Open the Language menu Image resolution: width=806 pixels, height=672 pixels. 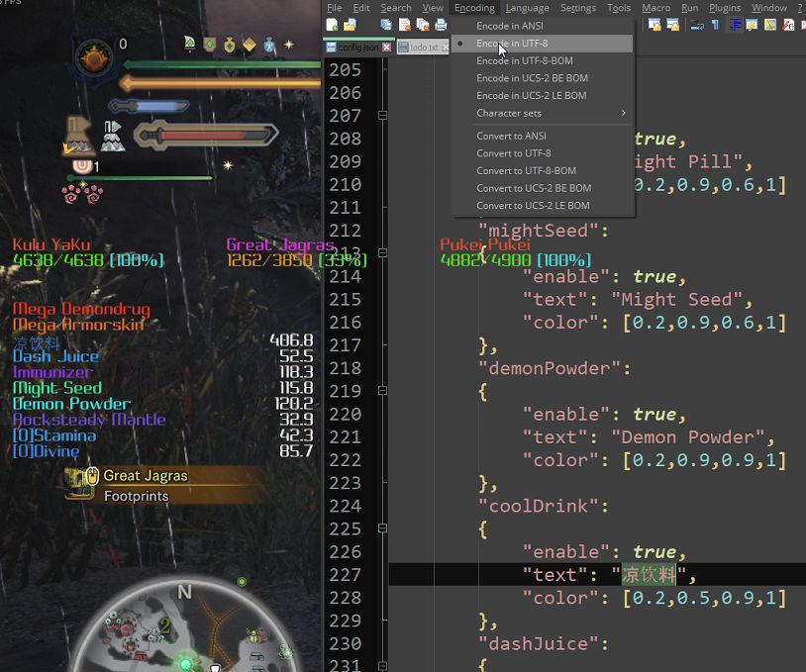click(x=528, y=8)
